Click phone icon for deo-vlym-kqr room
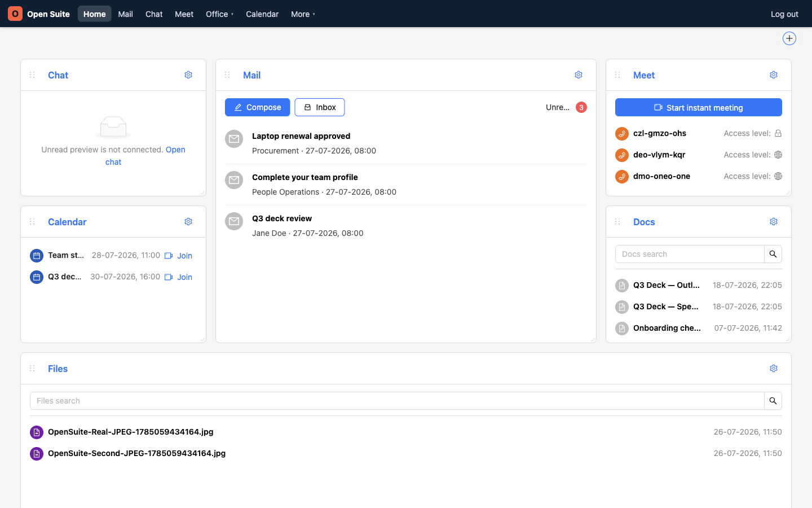Screen dimensions: 812x508 (622, 155)
